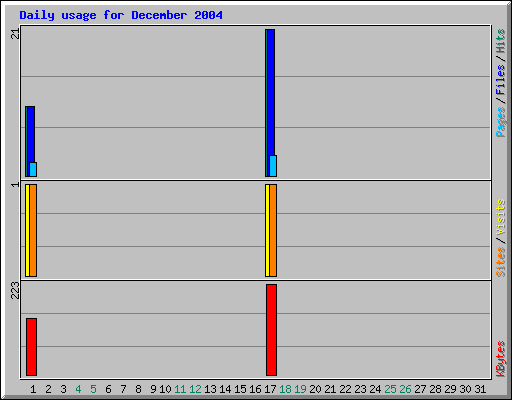Click day label '17' on the x-axis
The height and width of the screenshot is (400, 512).
click(270, 389)
